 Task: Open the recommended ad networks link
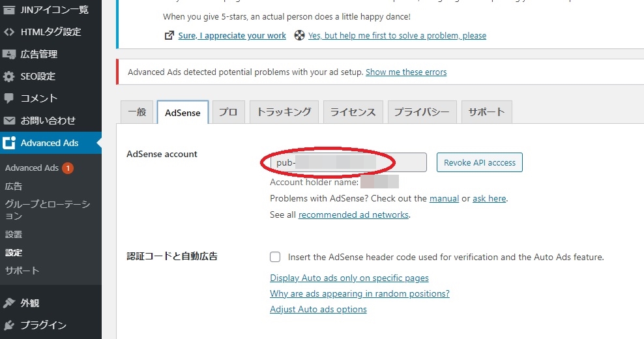(353, 214)
